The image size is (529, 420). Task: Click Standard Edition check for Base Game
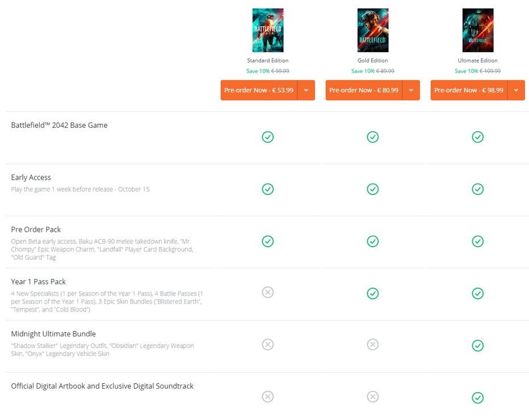(x=267, y=137)
